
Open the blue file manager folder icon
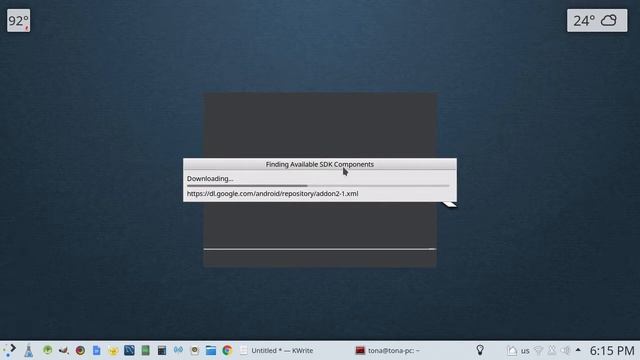pos(211,350)
